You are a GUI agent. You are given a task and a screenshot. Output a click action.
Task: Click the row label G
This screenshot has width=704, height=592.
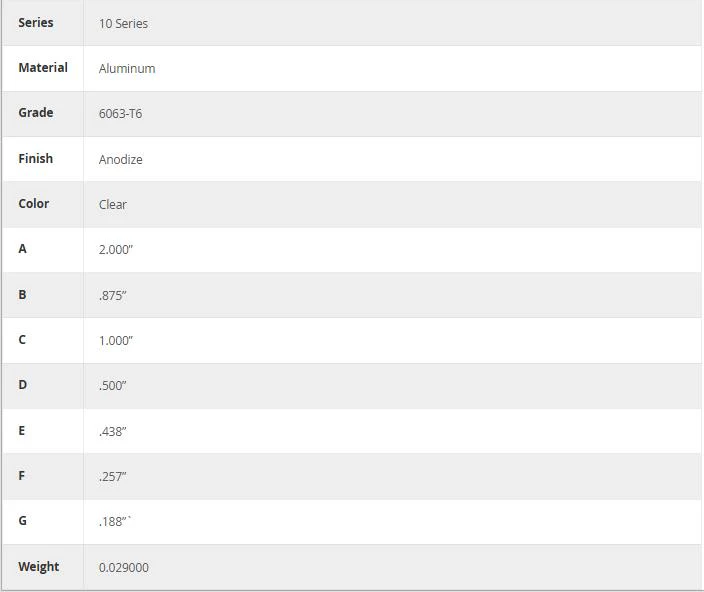22,521
